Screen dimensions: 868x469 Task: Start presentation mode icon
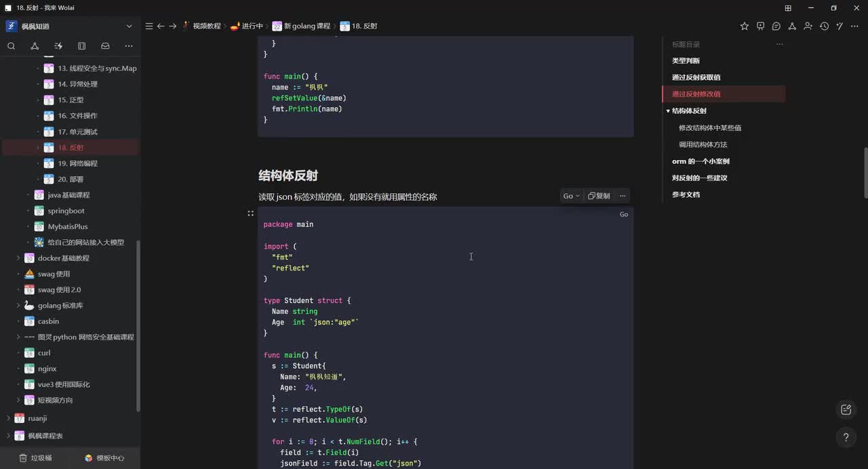click(x=760, y=26)
